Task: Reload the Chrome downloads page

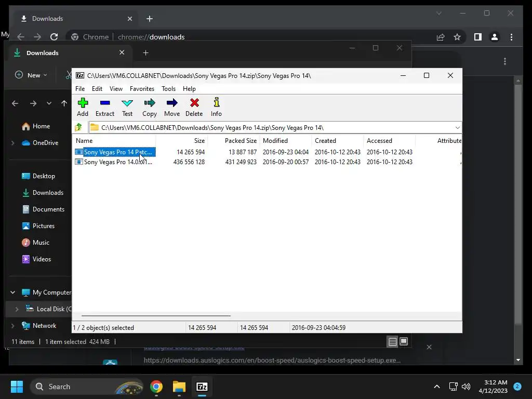Action: [54, 37]
